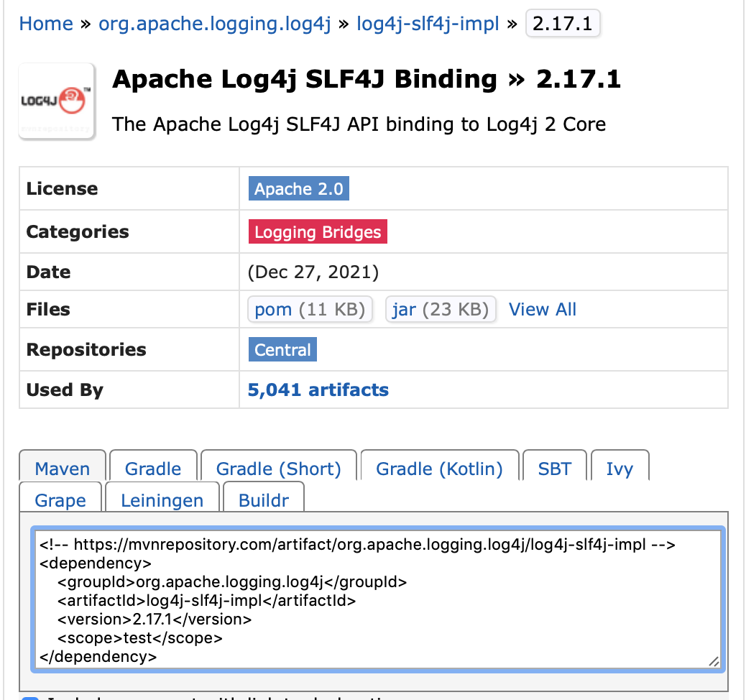Switch to the Leiningen tab
The width and height of the screenshot is (746, 700).
pyautogui.click(x=162, y=498)
